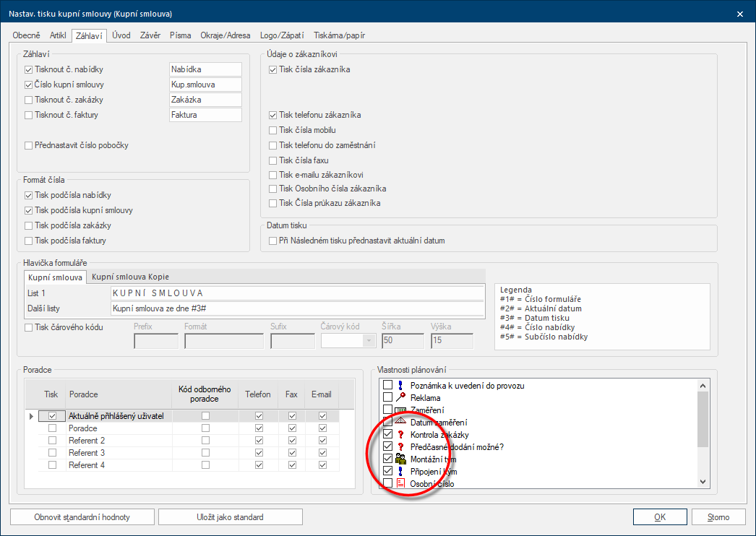Viewport: 756px width, 536px height.
Task: Click the blue exclamation icon beside Poznámka k uvedení do provozu
Action: [x=400, y=385]
